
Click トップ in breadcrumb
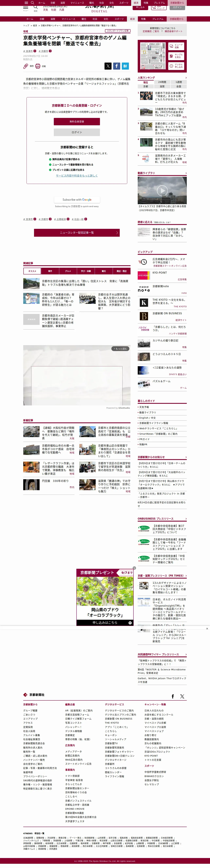click(x=26, y=25)
